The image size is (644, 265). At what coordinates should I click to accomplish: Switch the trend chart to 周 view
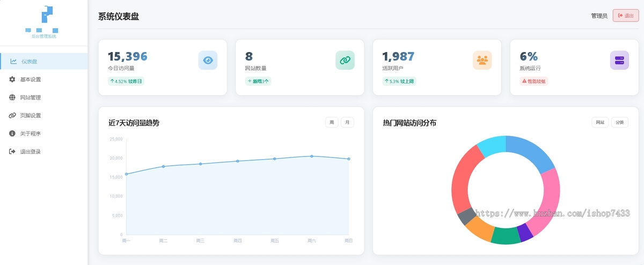[x=332, y=123]
